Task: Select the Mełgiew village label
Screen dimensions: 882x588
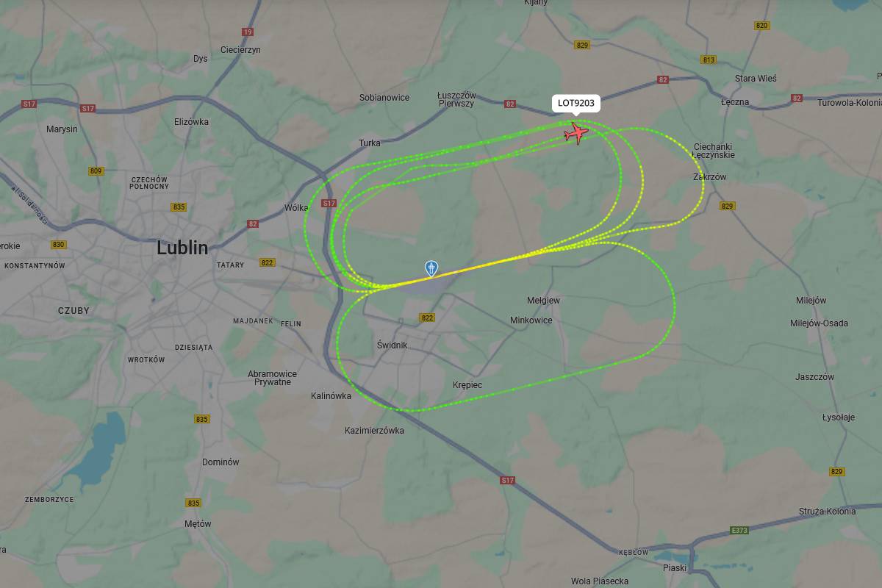Action: pos(544,301)
